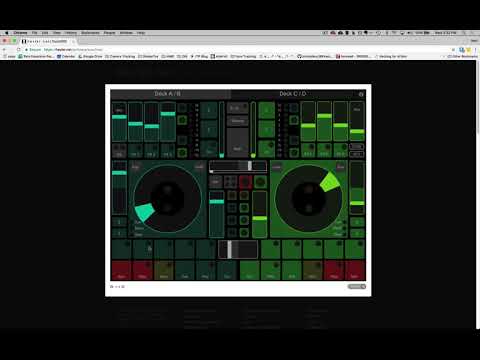Click the first teal channel fader in the Deck A/B mixer
This screenshot has height=360, width=480.
pyautogui.click(x=119, y=122)
